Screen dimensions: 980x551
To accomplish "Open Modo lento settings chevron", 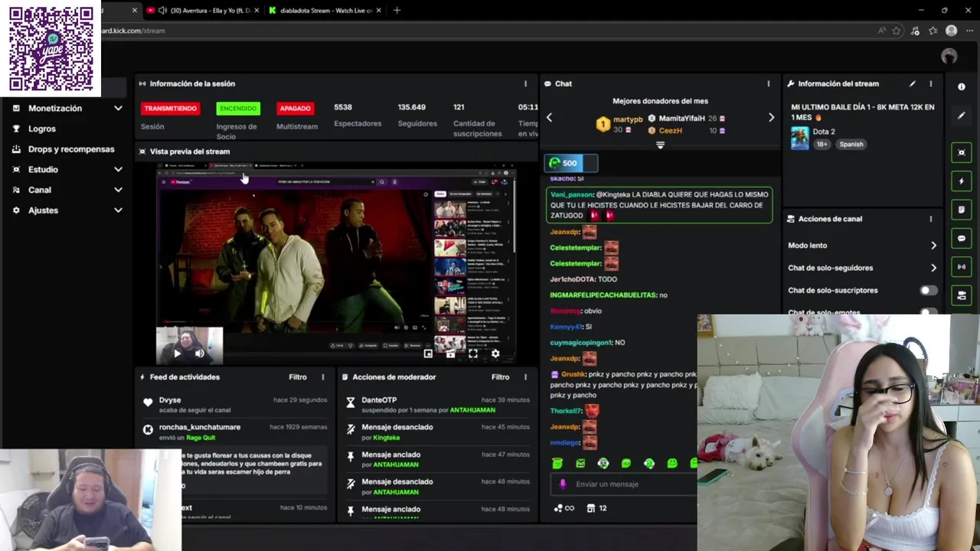I will [933, 246].
